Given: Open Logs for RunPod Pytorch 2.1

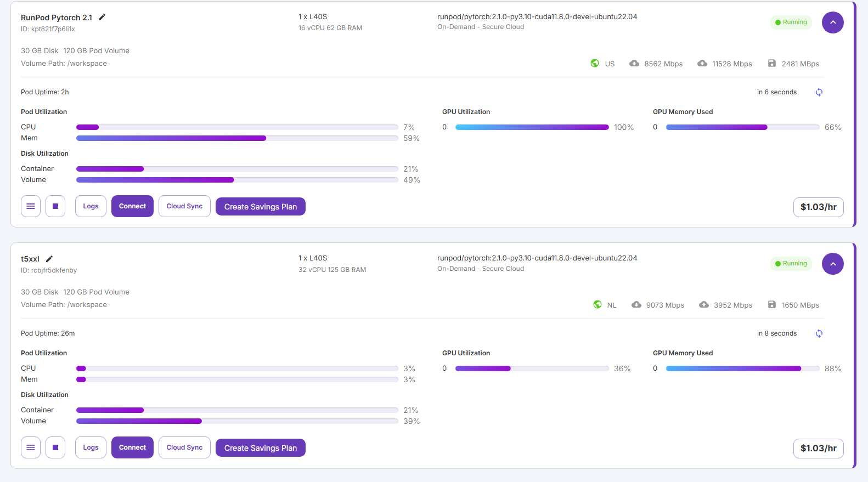Looking at the screenshot, I should click(x=91, y=206).
